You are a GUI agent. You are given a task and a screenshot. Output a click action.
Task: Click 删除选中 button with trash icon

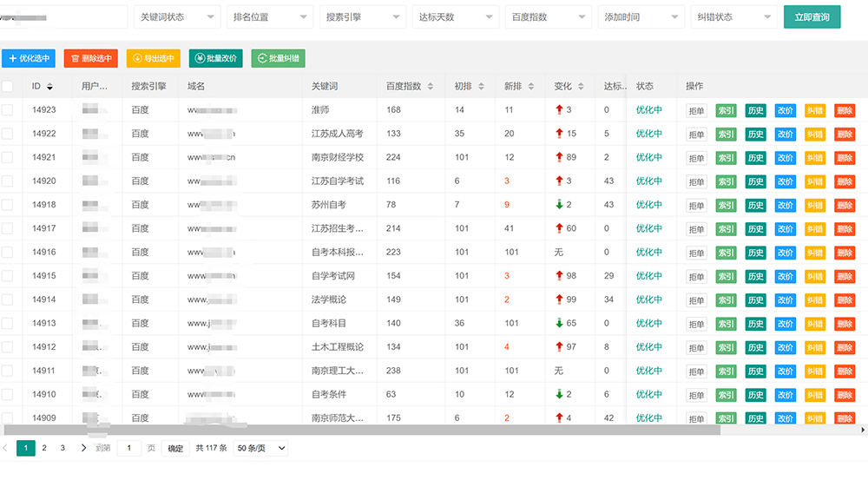click(90, 58)
